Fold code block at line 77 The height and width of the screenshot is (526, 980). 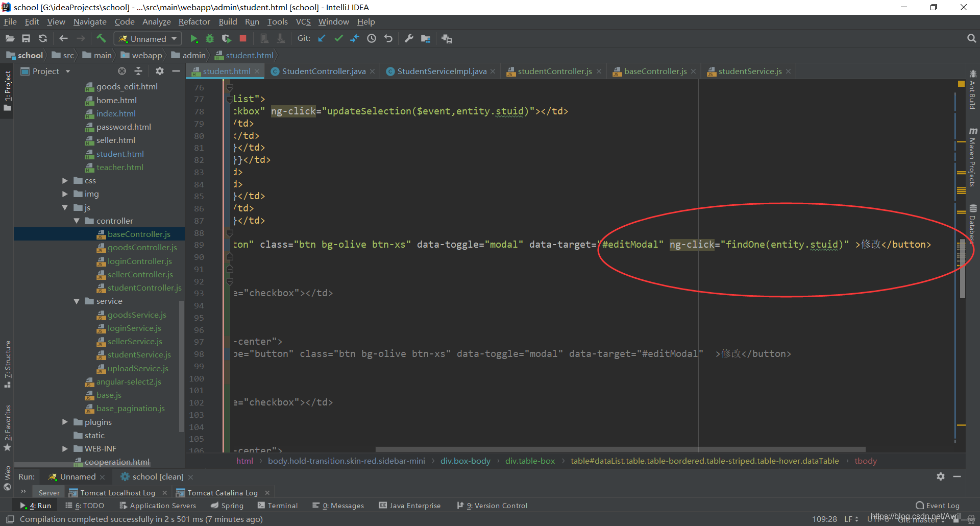pyautogui.click(x=230, y=100)
